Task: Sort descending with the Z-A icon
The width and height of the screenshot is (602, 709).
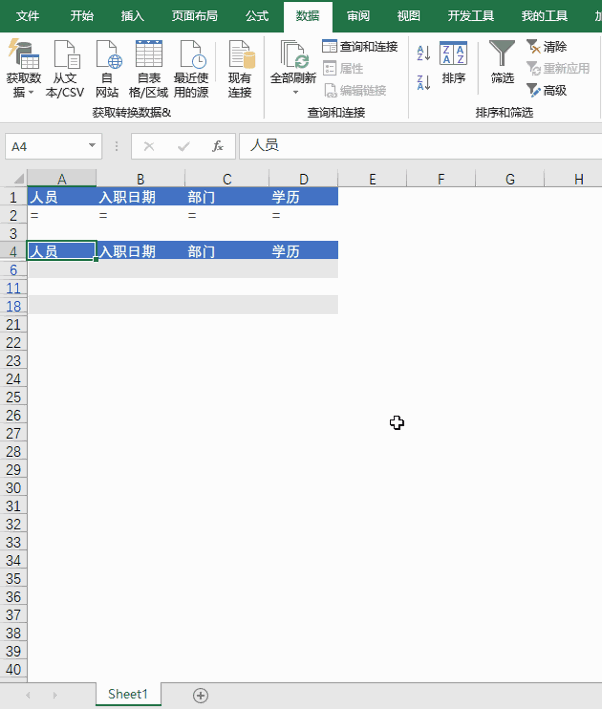Action: coord(423,82)
